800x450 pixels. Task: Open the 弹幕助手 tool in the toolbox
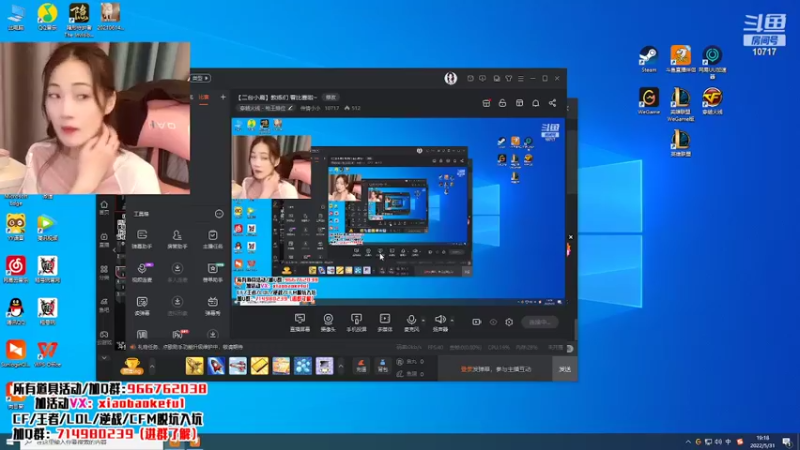click(142, 238)
